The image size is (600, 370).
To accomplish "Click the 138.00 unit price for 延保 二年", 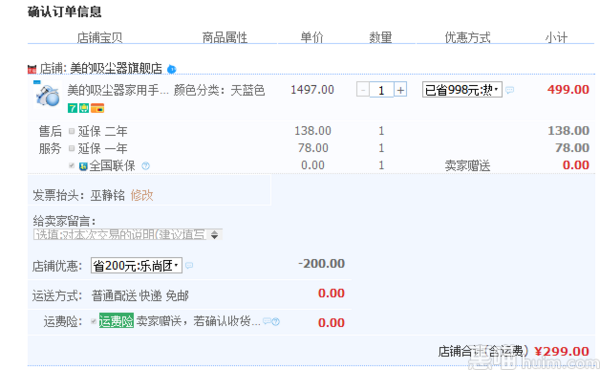I will pos(313,131).
